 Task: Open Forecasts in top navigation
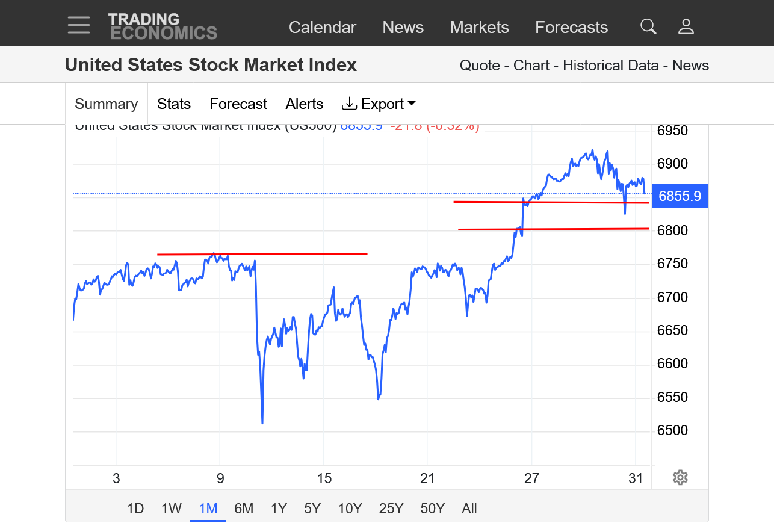pos(571,28)
